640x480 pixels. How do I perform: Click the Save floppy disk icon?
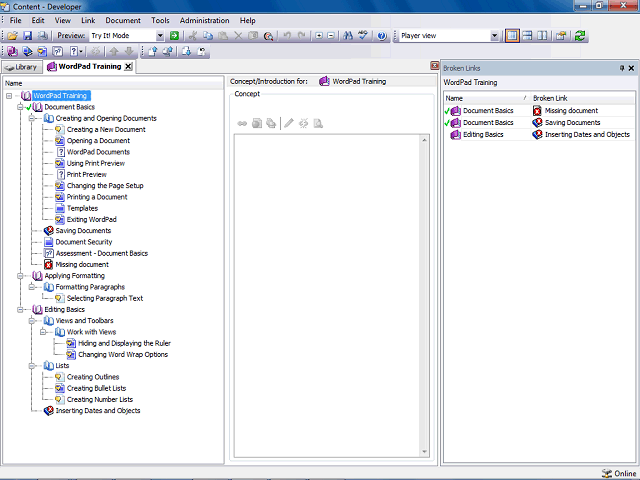coord(27,36)
